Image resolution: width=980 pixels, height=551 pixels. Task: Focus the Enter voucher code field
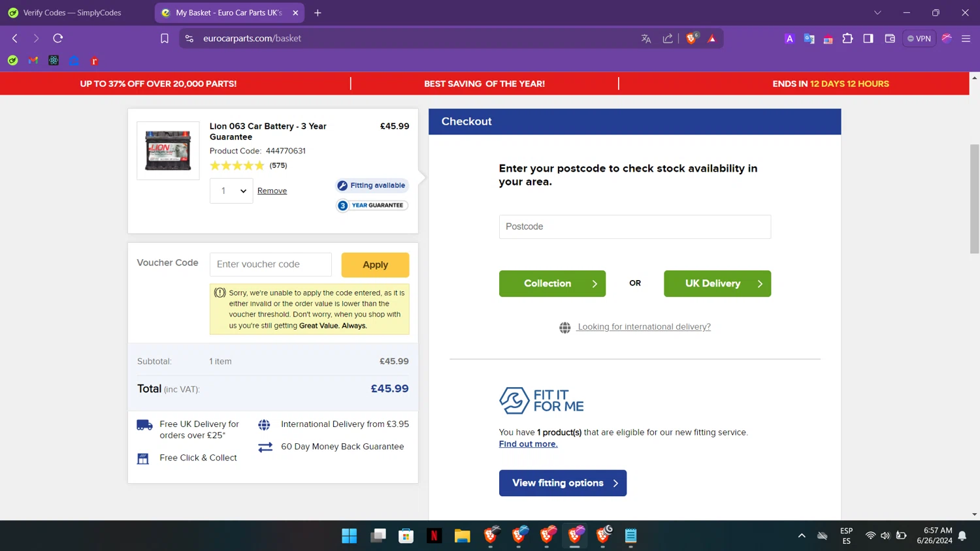(x=270, y=264)
